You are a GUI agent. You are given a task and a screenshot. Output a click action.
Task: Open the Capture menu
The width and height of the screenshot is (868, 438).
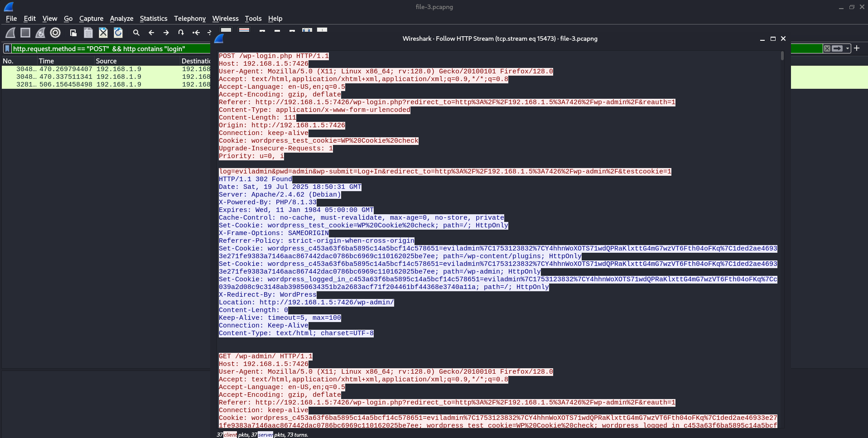tap(91, 19)
